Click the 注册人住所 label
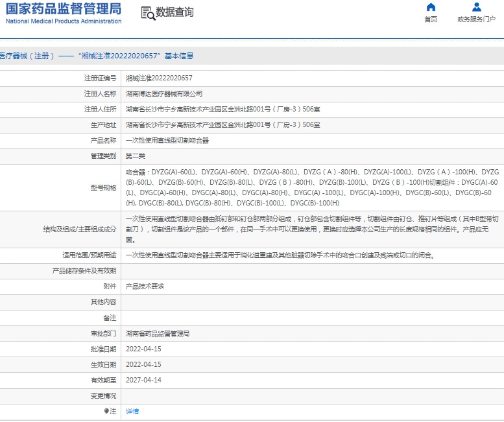The height and width of the screenshot is (422, 504). pyautogui.click(x=100, y=109)
